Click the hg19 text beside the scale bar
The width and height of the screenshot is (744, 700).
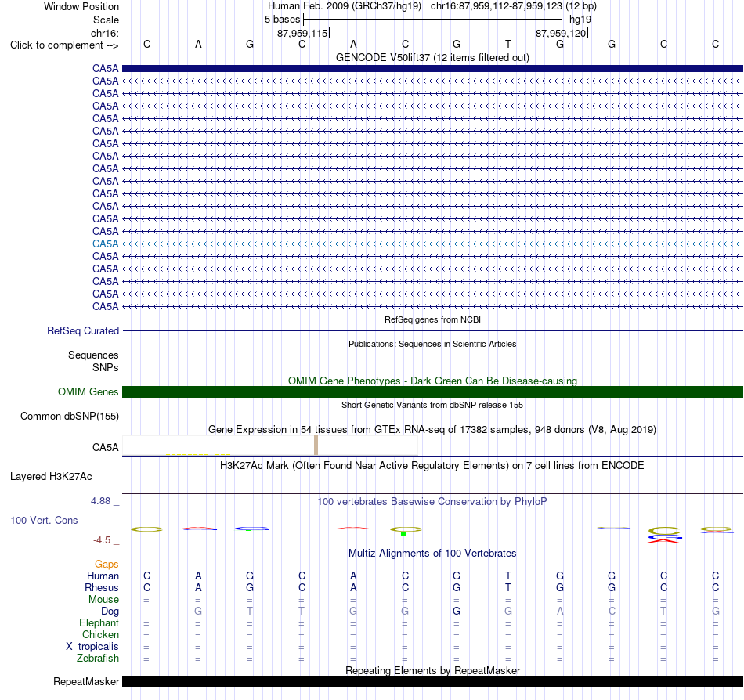[x=580, y=20]
